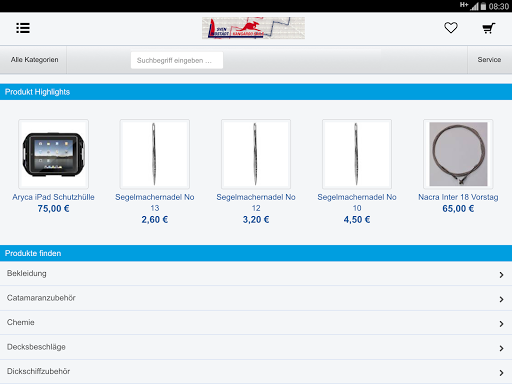Tap the signal strength status icon
The width and height of the screenshot is (512, 384).
pos(475,6)
